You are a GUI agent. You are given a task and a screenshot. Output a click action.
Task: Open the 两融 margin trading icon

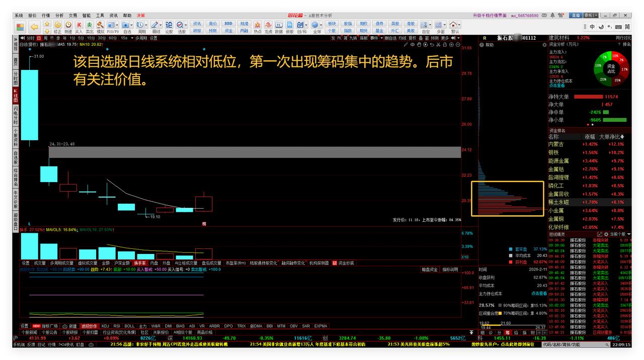point(244,31)
